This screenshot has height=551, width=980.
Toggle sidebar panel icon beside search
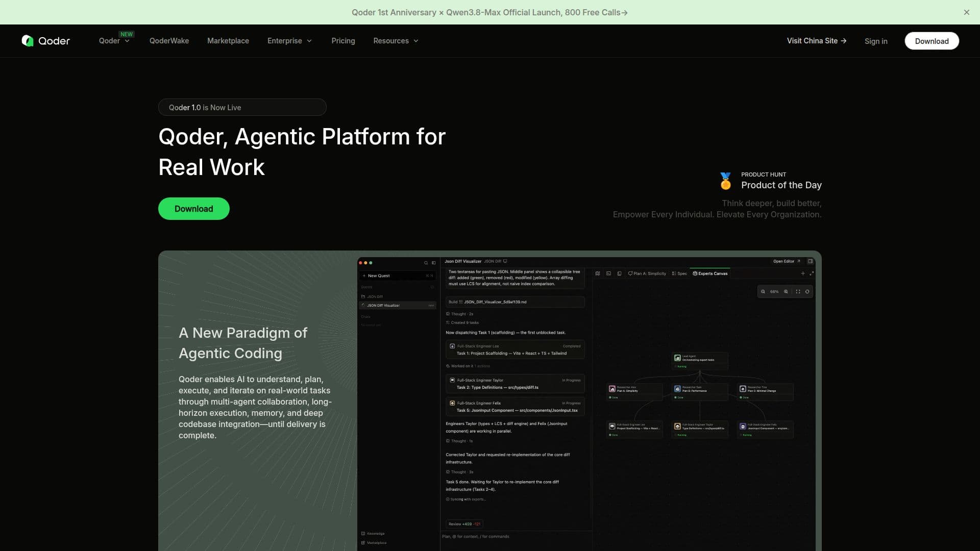(x=434, y=263)
